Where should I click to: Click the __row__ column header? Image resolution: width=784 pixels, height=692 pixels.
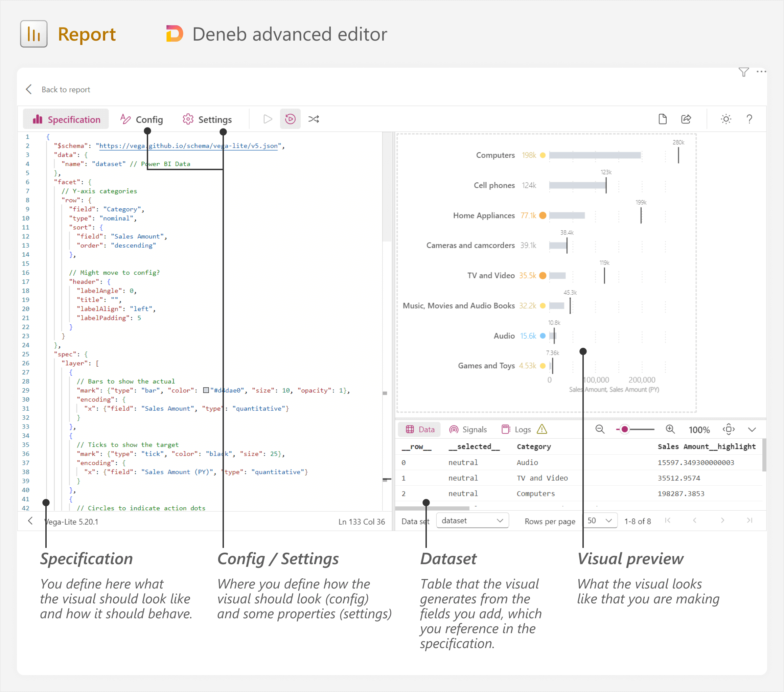(x=417, y=446)
